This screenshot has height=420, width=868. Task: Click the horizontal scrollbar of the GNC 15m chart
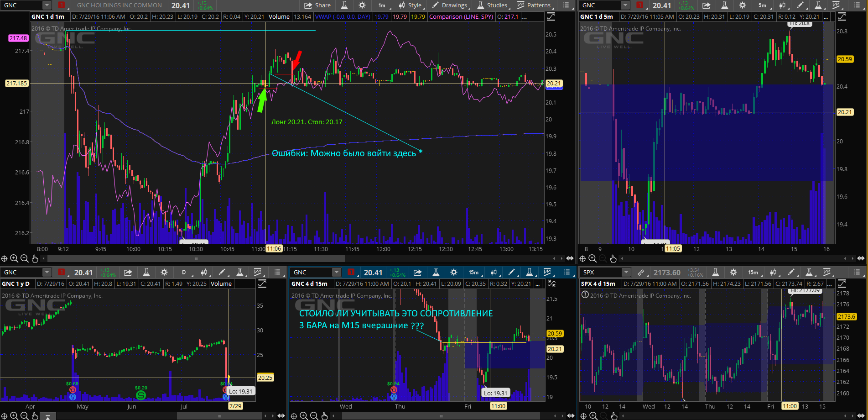(x=442, y=416)
